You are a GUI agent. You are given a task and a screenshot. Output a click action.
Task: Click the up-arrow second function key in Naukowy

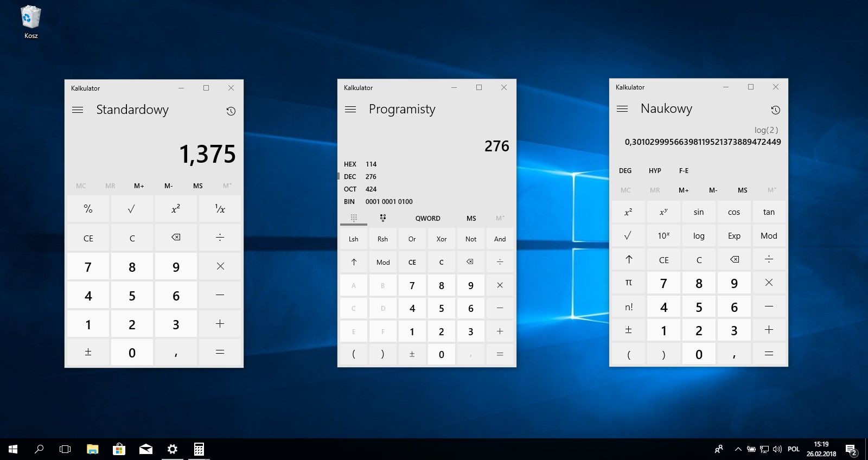(x=629, y=259)
